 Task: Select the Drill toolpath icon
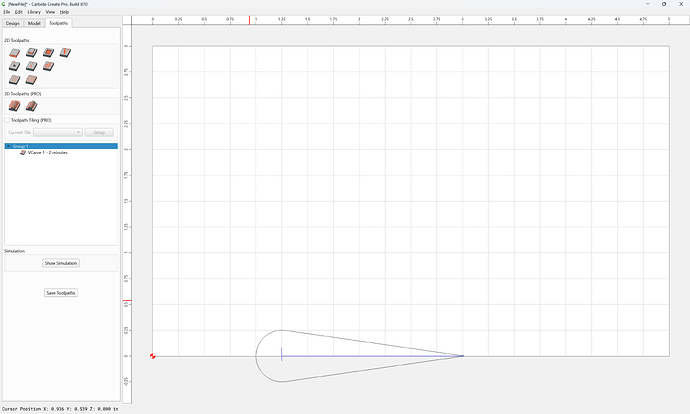[x=15, y=66]
